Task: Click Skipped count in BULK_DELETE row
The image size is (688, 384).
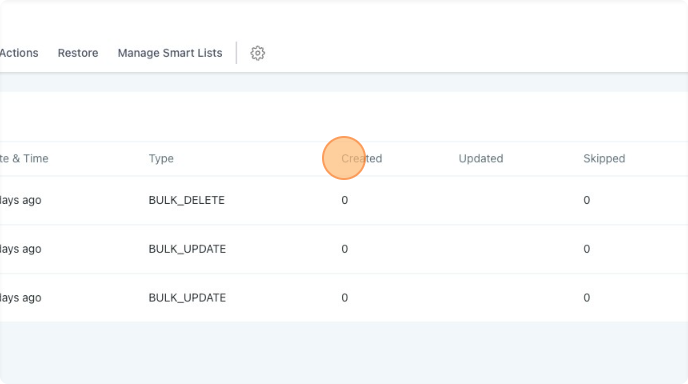Action: [x=587, y=200]
